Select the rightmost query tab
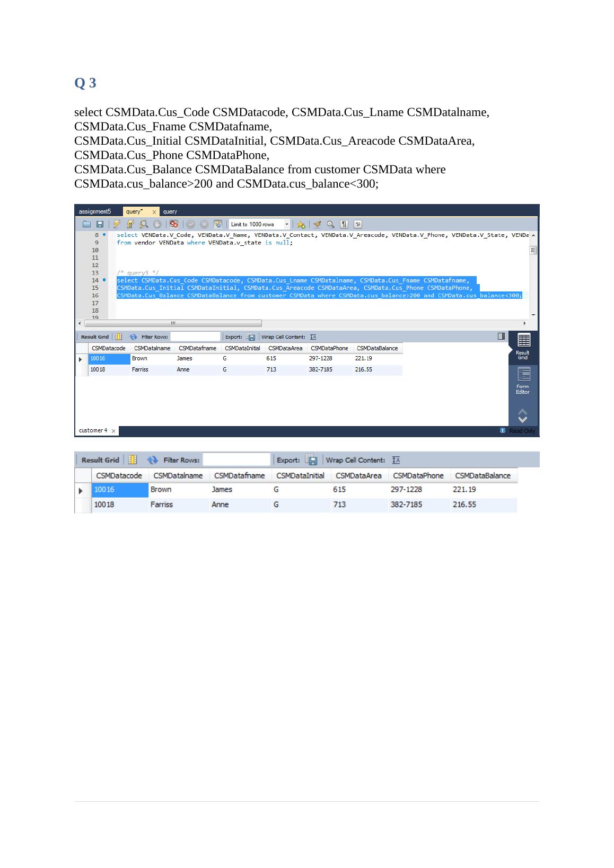 tap(170, 211)
